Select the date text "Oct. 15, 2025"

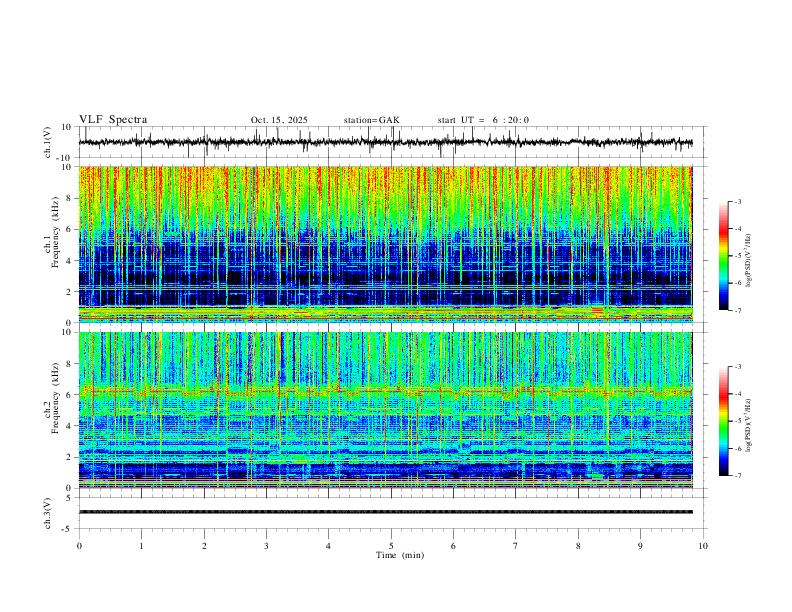tap(279, 120)
